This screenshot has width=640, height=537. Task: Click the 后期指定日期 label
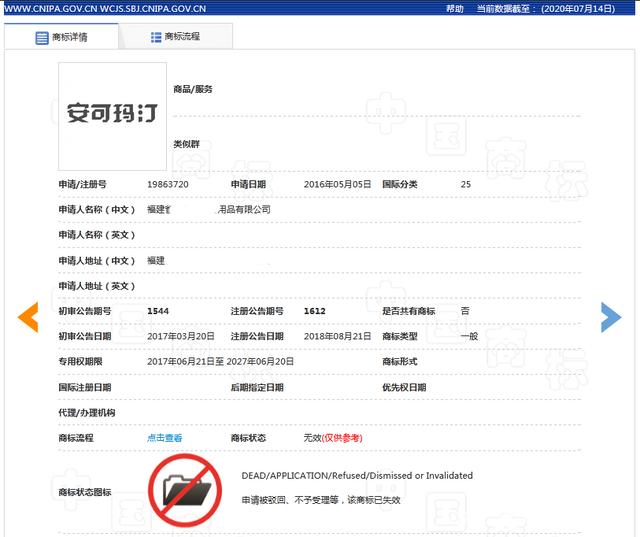(x=257, y=387)
